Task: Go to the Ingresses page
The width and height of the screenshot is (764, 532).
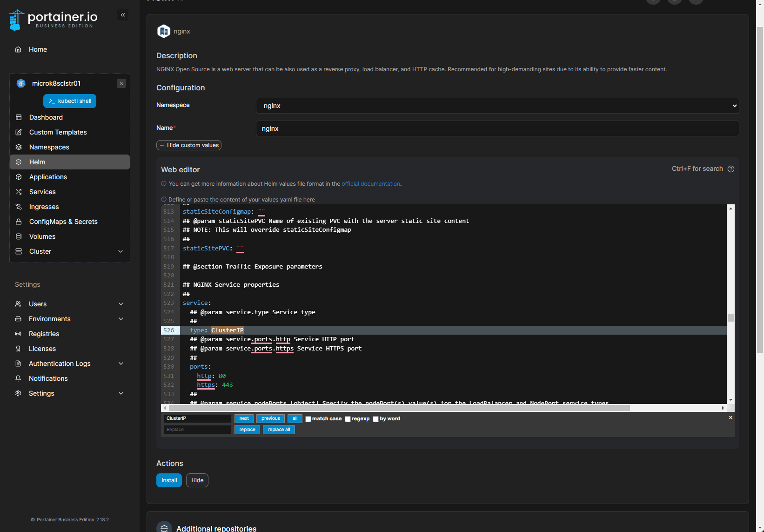Action: (x=44, y=207)
